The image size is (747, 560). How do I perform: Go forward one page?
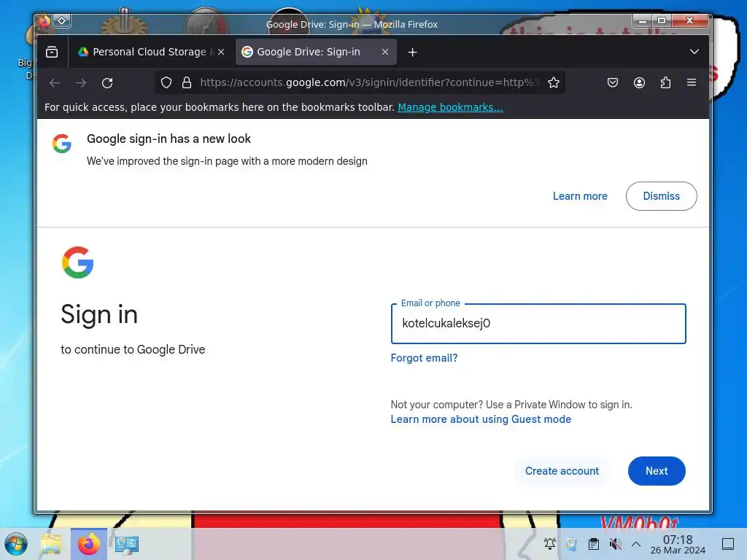tap(81, 83)
